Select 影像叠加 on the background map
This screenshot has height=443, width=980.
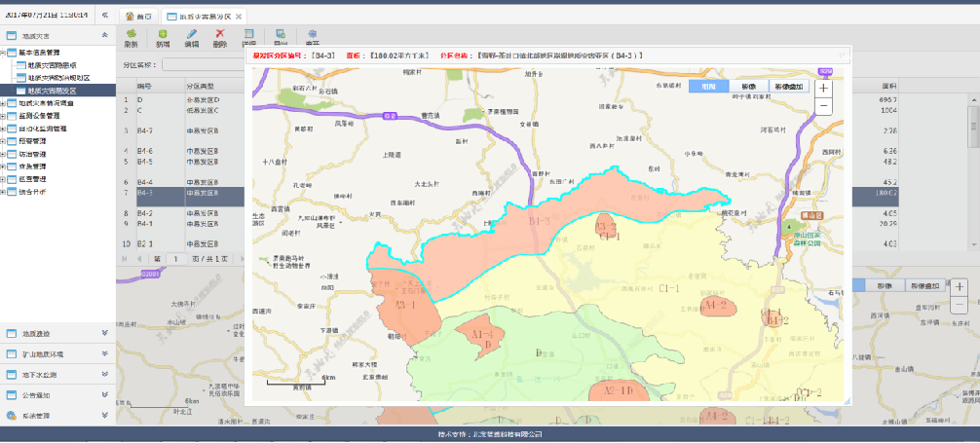pos(925,285)
